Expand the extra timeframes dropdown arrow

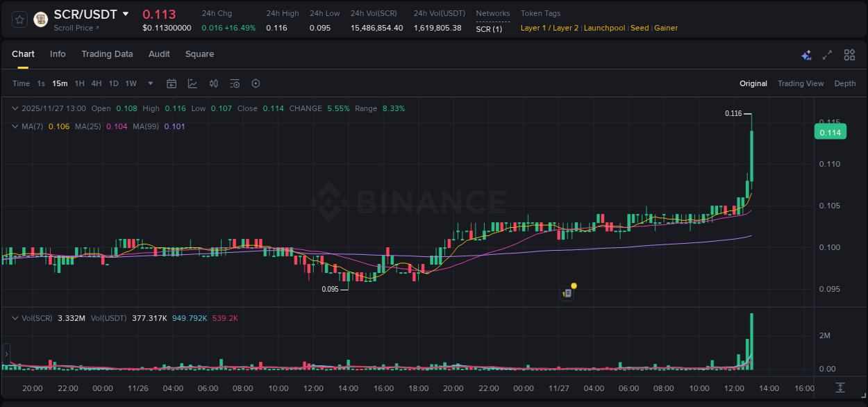(x=149, y=83)
